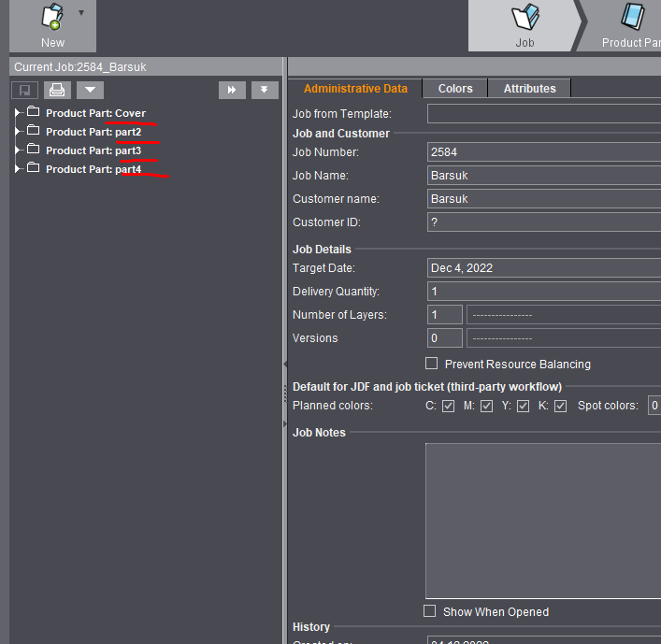Viewport: 661px width, 644px height.
Task: Click the folder icon of Product Part: part2
Action: tap(34, 130)
